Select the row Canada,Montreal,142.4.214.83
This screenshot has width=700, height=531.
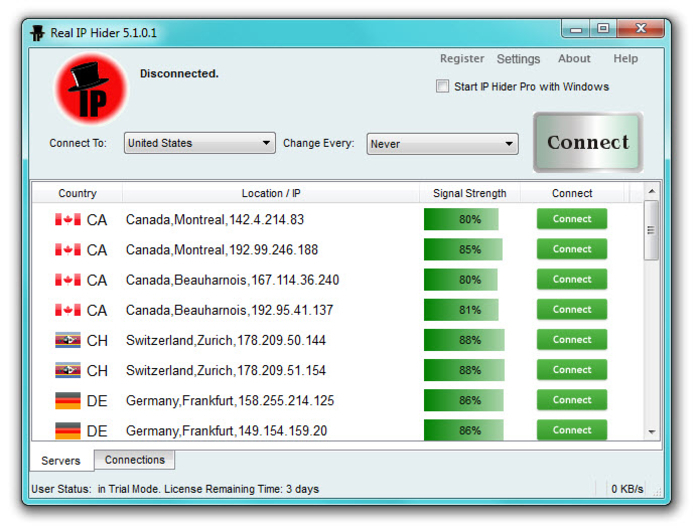point(338,219)
